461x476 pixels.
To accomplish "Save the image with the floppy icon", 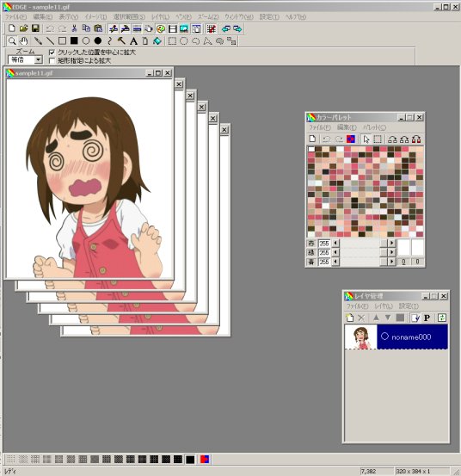I will [35, 28].
